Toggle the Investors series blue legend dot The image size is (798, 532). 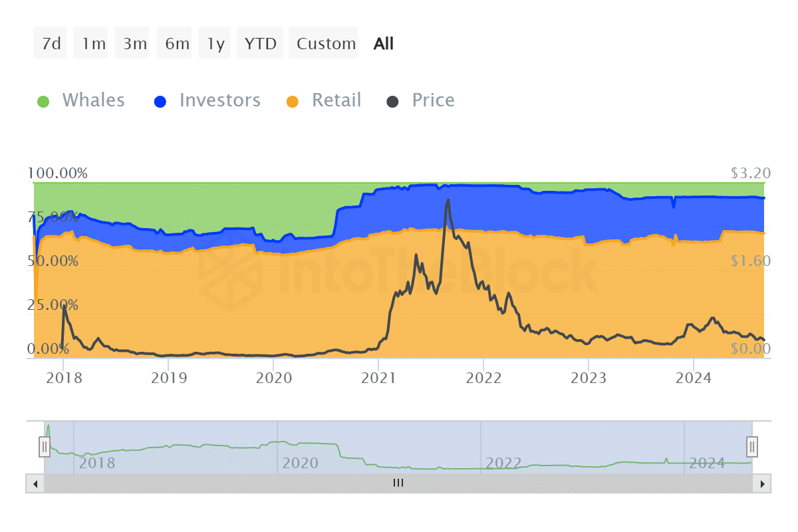(160, 102)
